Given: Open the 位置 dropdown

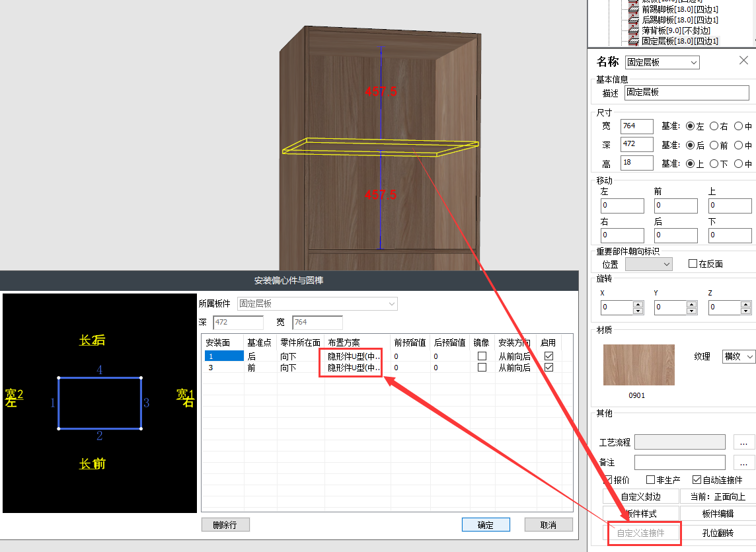Looking at the screenshot, I should (x=648, y=264).
